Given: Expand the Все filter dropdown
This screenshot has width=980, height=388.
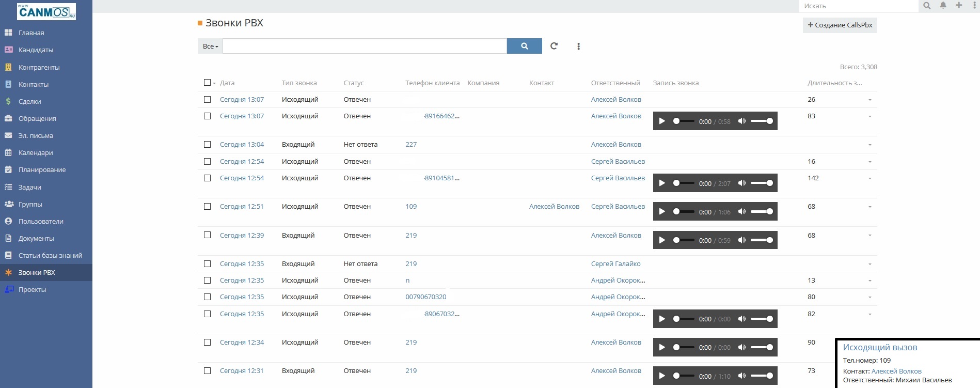Looking at the screenshot, I should pyautogui.click(x=210, y=46).
